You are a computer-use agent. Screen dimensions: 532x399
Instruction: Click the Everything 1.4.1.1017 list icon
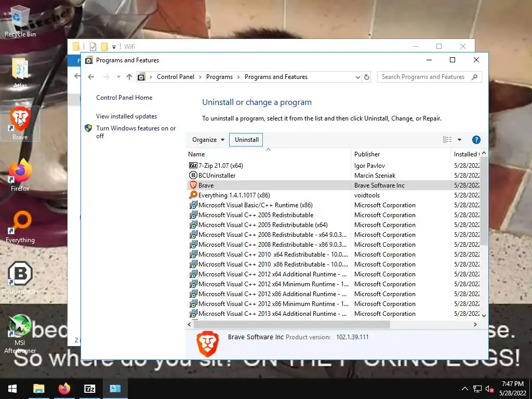(193, 195)
